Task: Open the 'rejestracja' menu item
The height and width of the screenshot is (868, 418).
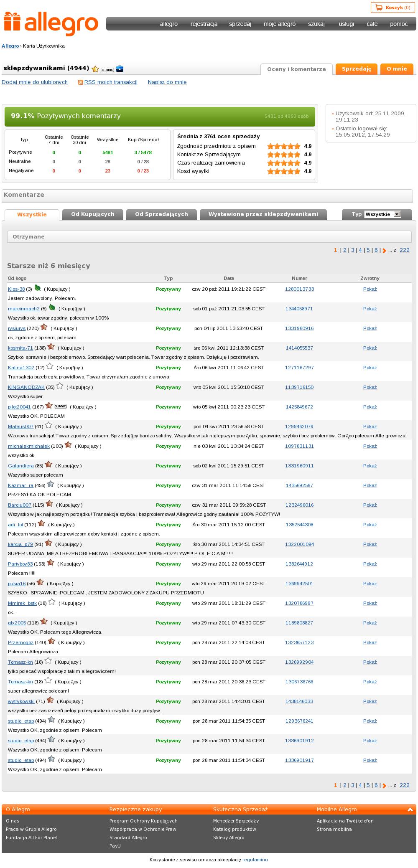Action: pyautogui.click(x=204, y=24)
